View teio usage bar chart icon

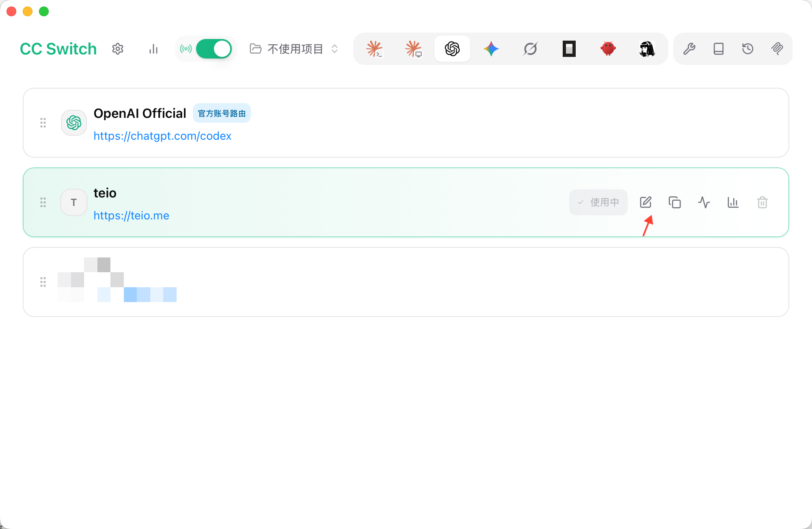click(733, 202)
